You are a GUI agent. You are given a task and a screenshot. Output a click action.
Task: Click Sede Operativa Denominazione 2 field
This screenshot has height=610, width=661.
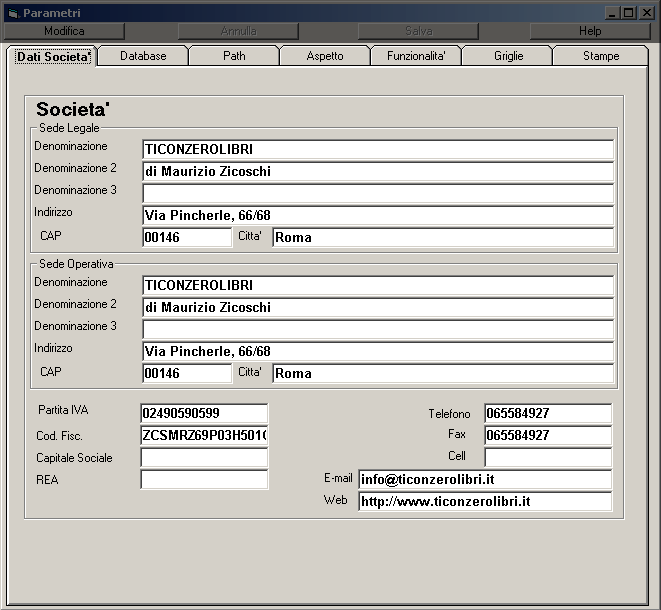[378, 307]
